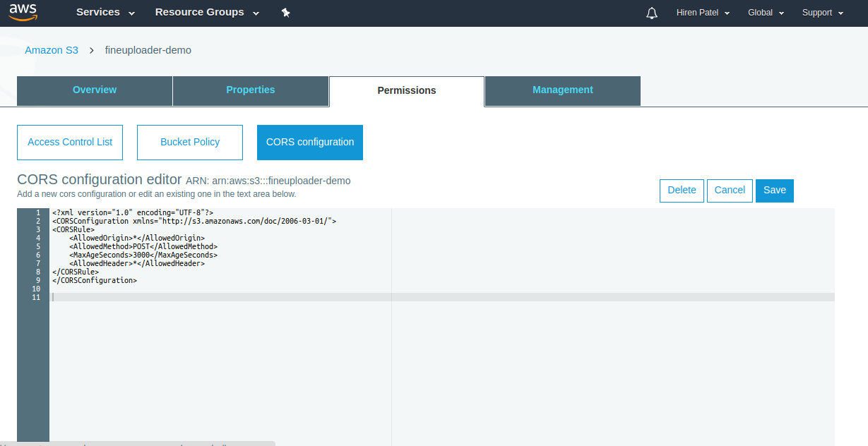Viewport: 868px width, 446px height.
Task: Select the CORS configuration button
Action: [x=309, y=142]
